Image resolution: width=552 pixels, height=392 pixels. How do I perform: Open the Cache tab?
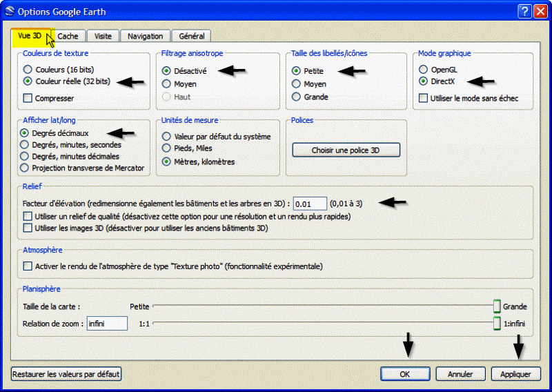[x=68, y=37]
